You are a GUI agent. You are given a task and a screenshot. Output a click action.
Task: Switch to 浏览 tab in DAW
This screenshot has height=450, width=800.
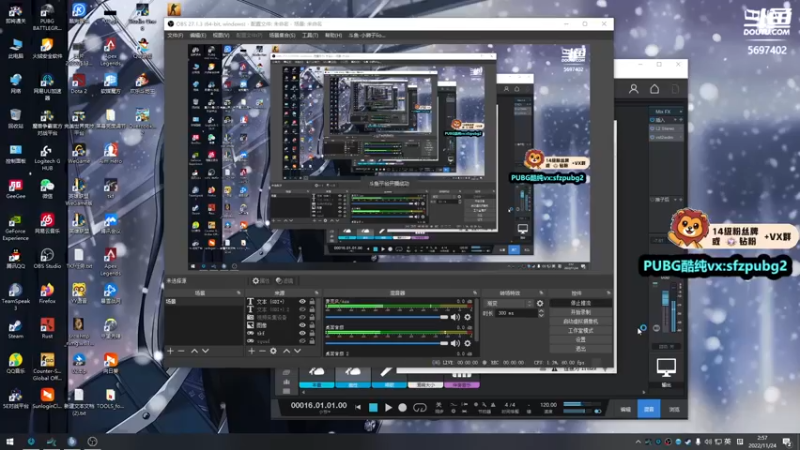tap(674, 409)
